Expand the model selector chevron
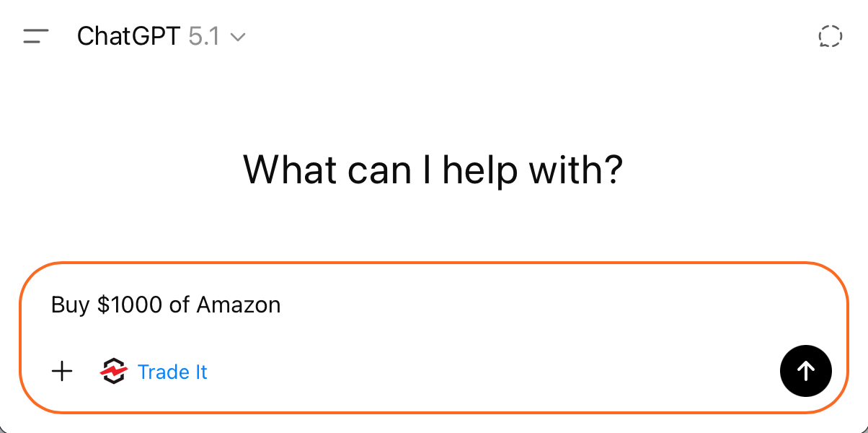This screenshot has width=868, height=433. tap(238, 37)
